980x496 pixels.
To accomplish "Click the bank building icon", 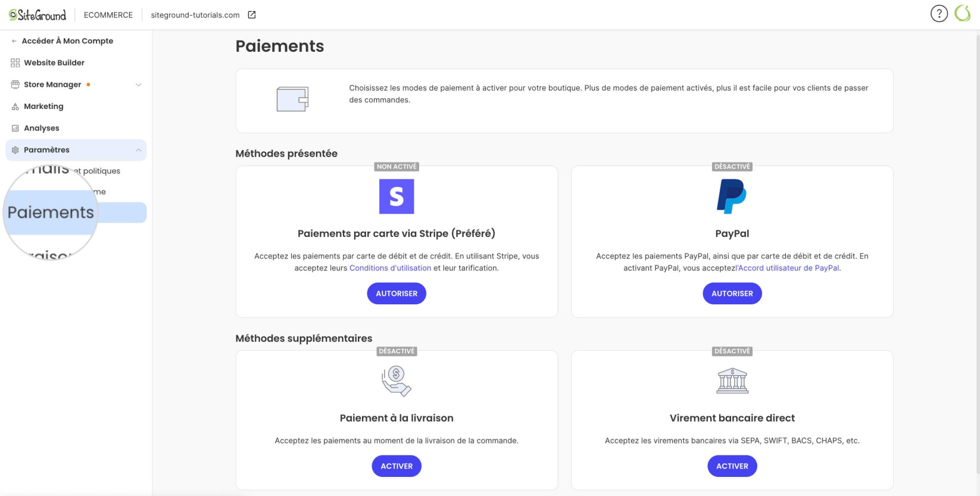I will pyautogui.click(x=732, y=381).
